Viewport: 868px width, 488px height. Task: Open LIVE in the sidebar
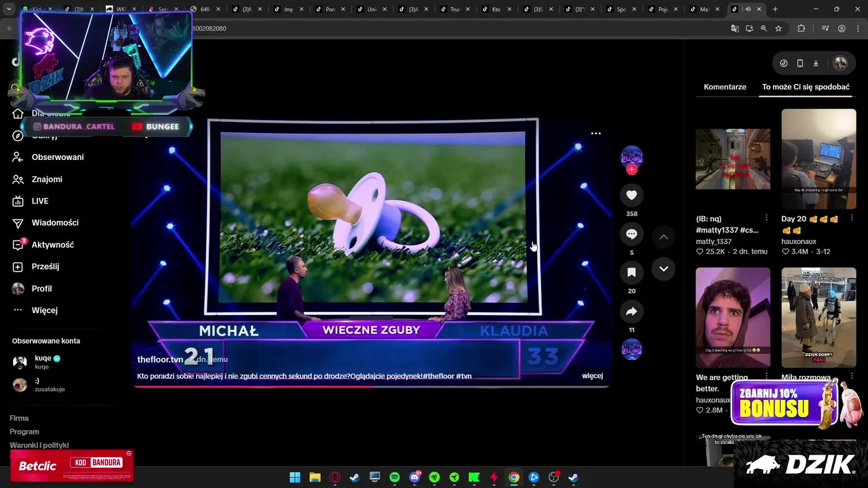point(31,201)
